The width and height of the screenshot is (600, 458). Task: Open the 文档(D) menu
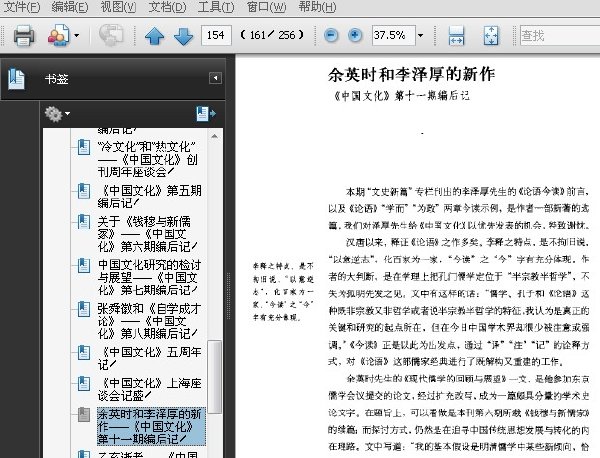click(167, 7)
